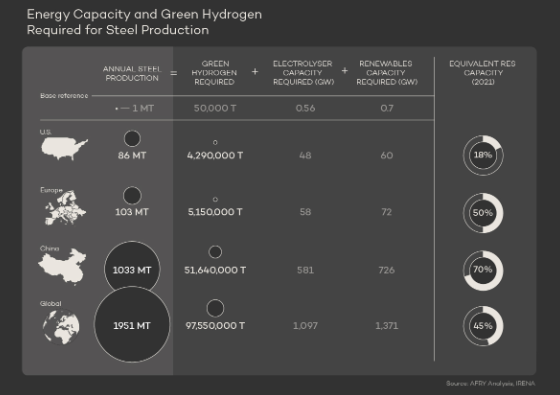
Task: Click the 103 MT label
Action: click(132, 212)
